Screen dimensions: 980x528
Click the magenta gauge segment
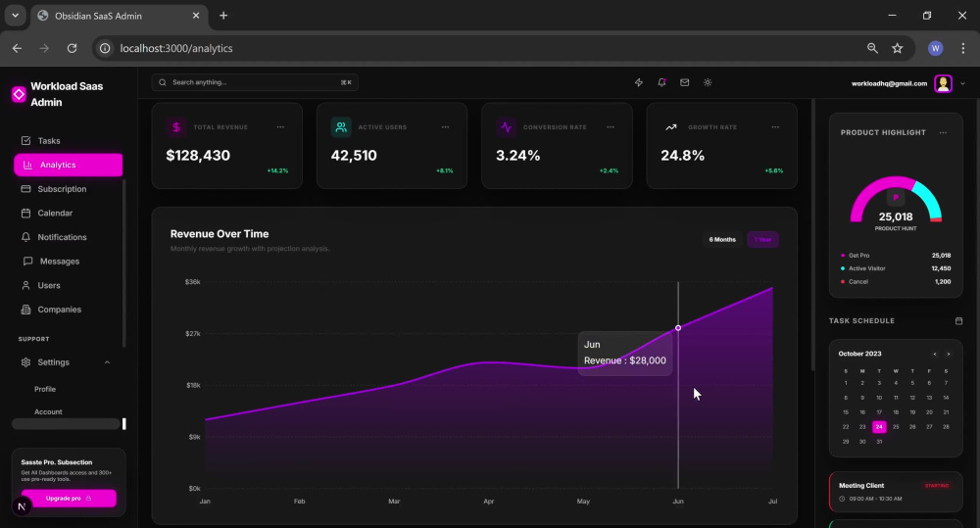pos(875,189)
